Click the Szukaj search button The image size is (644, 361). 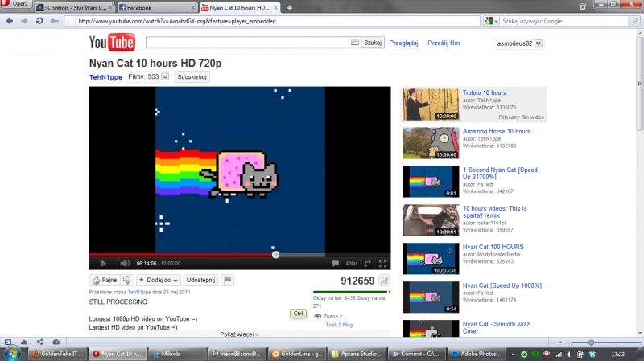373,43
